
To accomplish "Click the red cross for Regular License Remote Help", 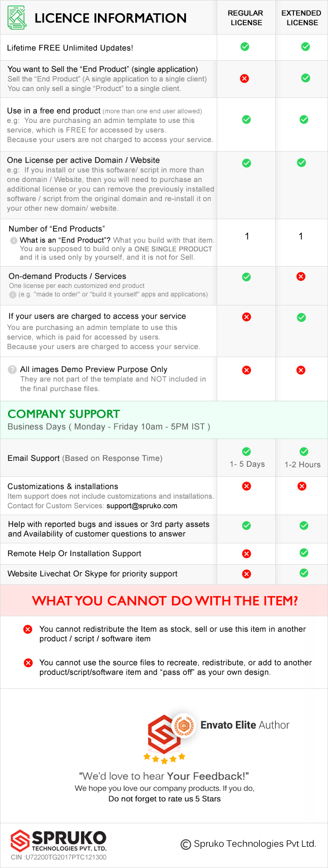I will coord(247,554).
